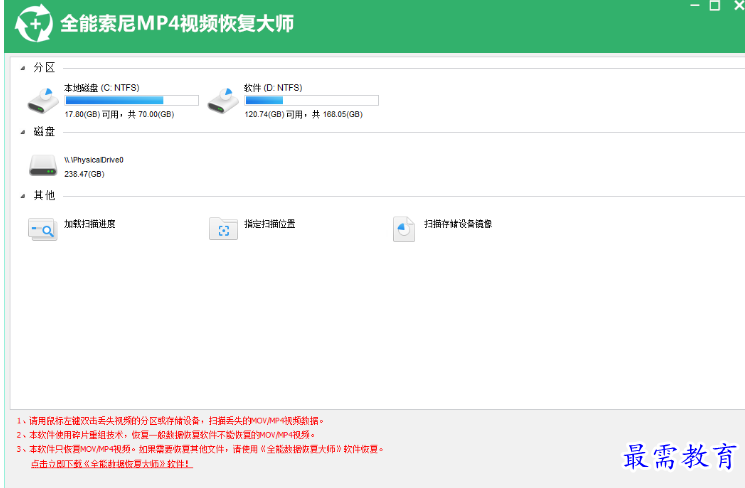Maximize the application window
The width and height of the screenshot is (745, 488).
[x=715, y=5]
